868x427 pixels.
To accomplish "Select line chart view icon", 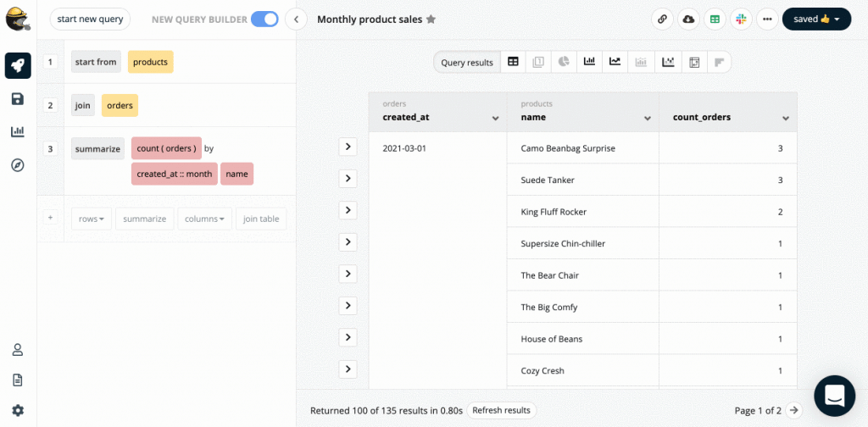I will click(615, 62).
